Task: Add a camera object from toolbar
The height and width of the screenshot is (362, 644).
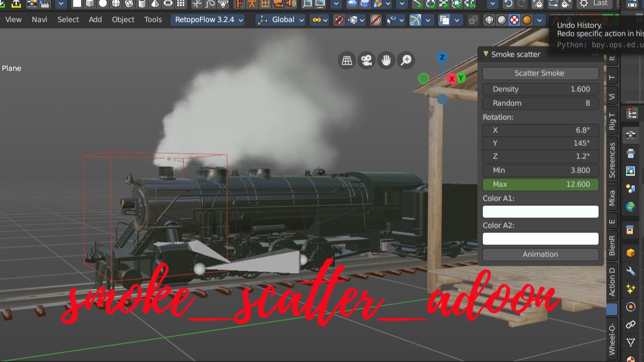Action: pyautogui.click(x=278, y=4)
